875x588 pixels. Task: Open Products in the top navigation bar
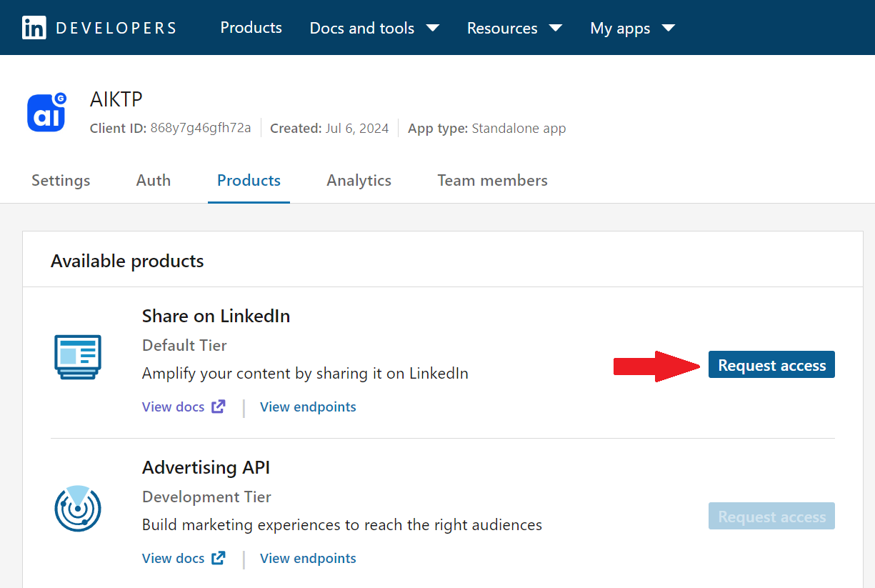coord(251,28)
